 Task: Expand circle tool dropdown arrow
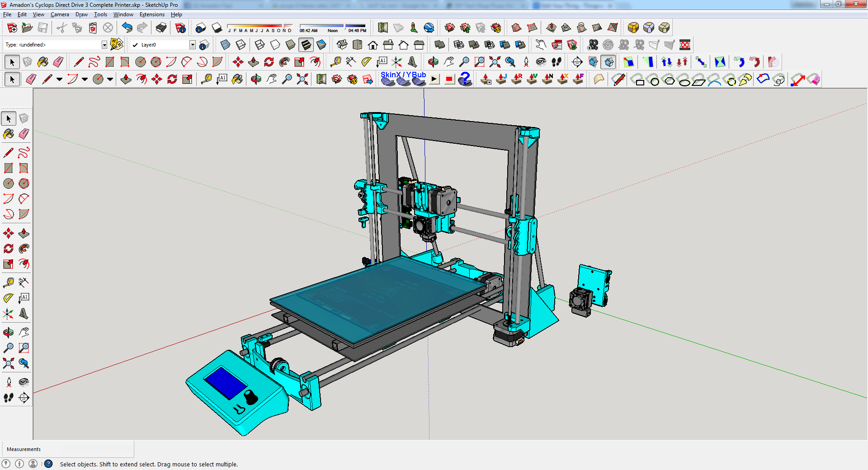point(110,79)
